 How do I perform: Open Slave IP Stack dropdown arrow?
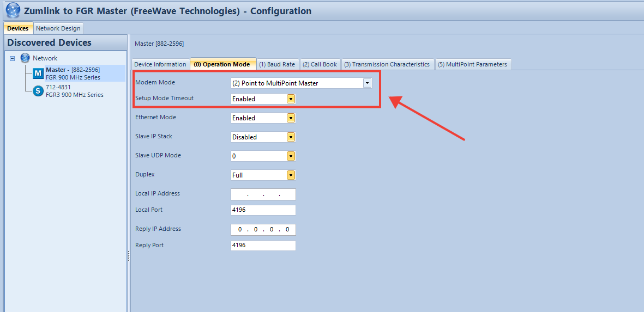click(x=291, y=137)
